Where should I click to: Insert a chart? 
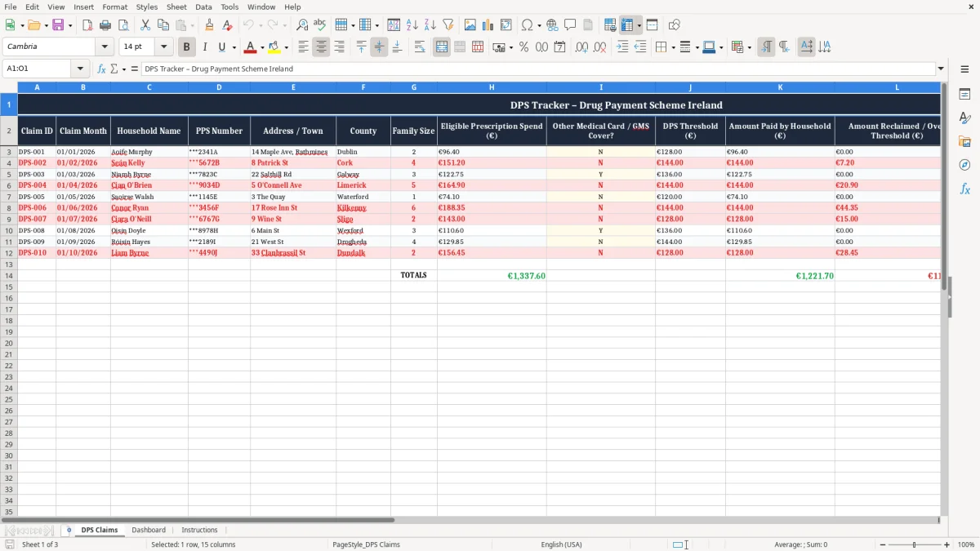(x=488, y=25)
